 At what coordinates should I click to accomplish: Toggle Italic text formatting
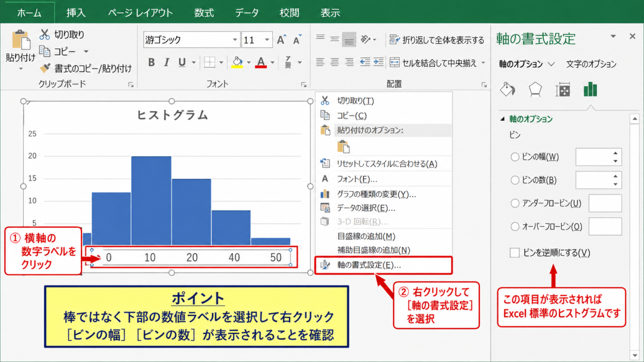click(167, 62)
